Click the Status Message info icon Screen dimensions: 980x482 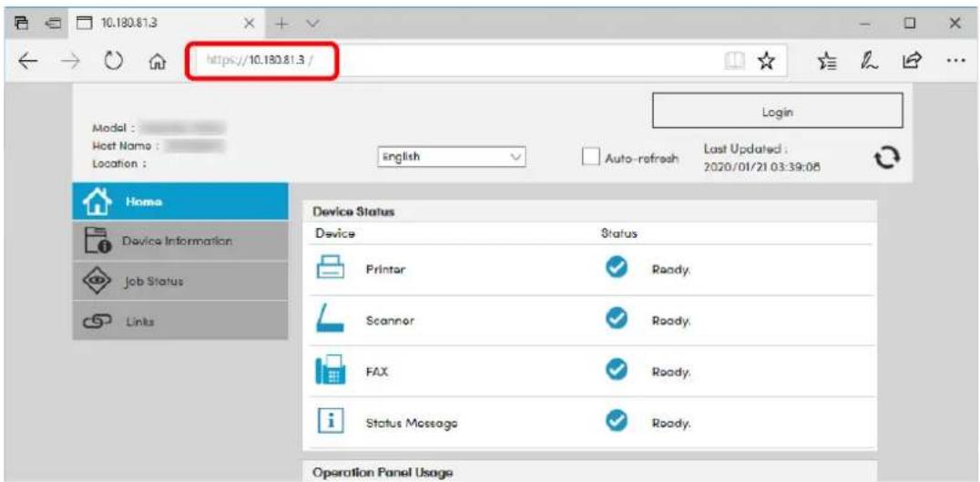(x=332, y=422)
